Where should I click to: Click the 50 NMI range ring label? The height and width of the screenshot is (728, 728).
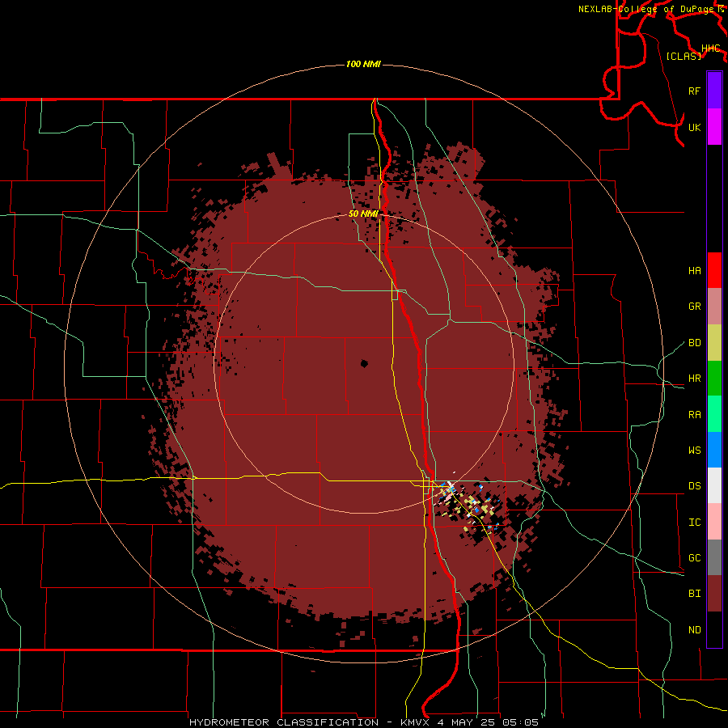[x=363, y=214]
